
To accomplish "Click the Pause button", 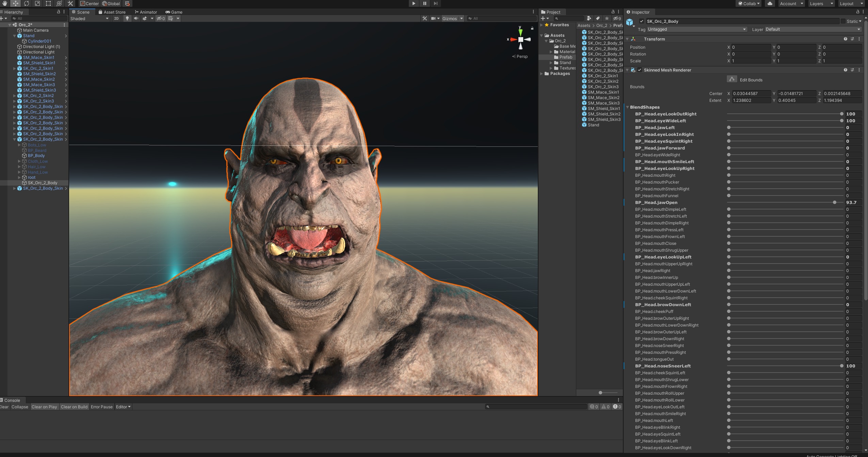I will tap(424, 3).
